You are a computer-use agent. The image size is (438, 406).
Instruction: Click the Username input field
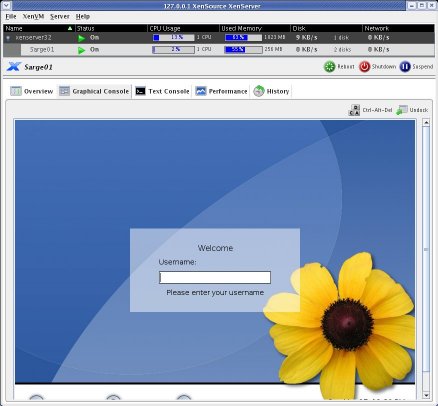click(x=215, y=277)
